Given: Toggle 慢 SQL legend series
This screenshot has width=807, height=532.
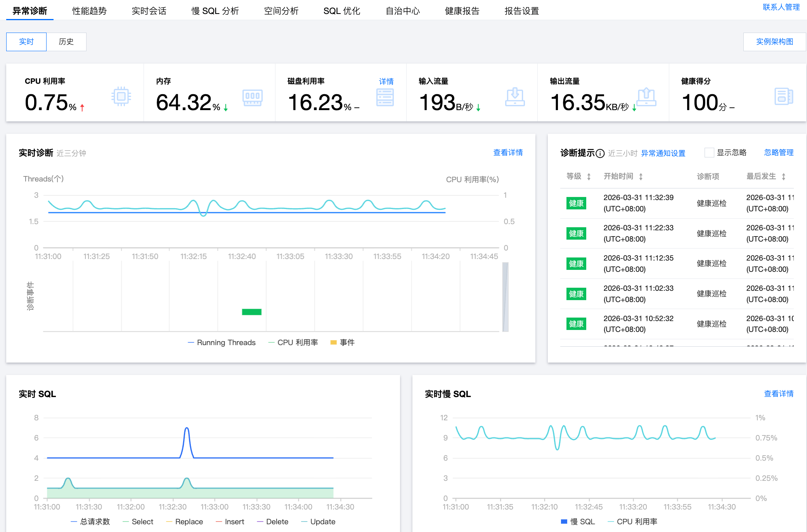Looking at the screenshot, I should 578,522.
